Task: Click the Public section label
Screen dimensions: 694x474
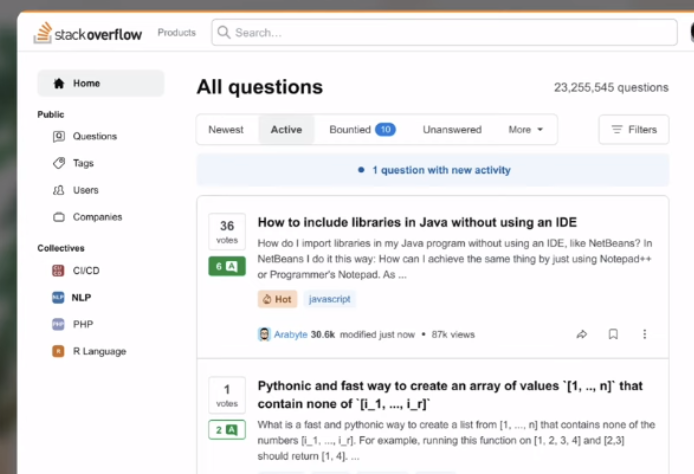Action: [x=50, y=115]
